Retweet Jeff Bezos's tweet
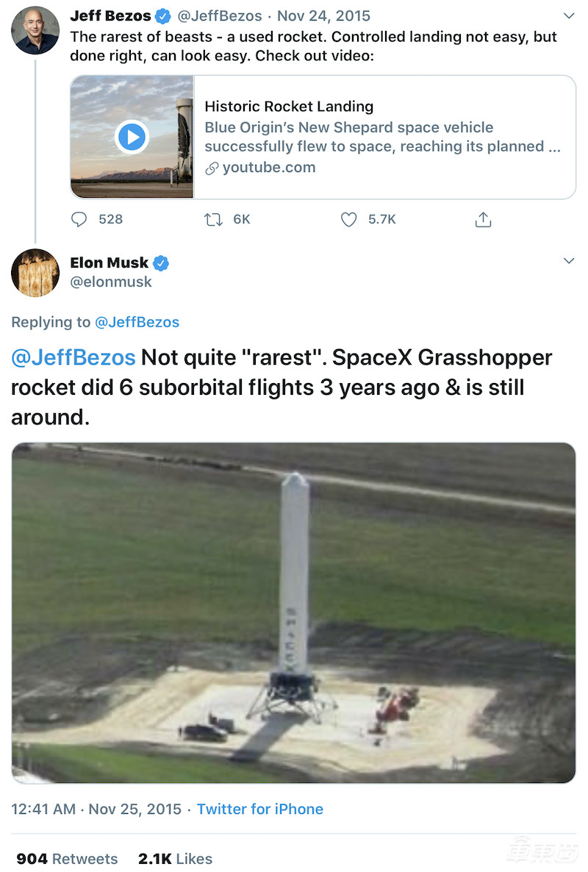 coord(212,219)
